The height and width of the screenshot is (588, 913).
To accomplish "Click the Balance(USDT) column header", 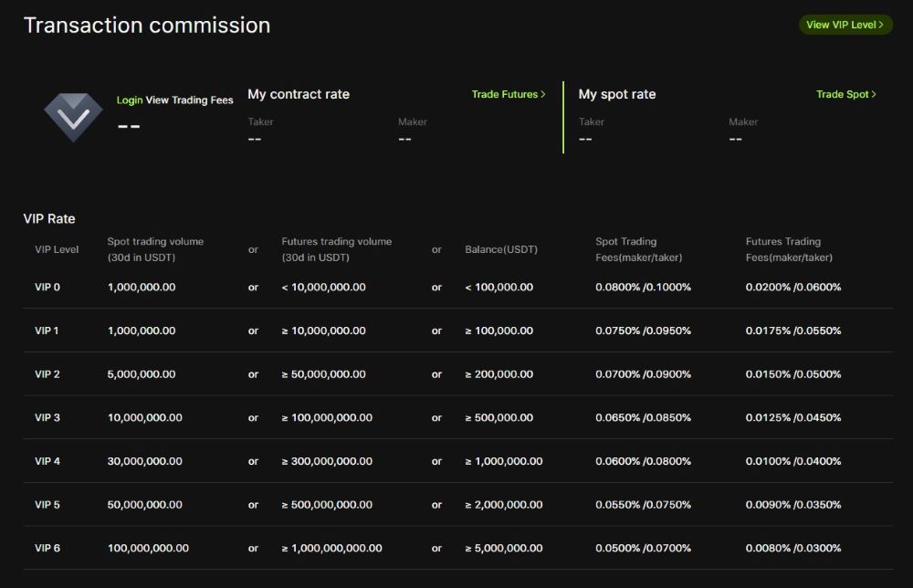I will pos(501,249).
